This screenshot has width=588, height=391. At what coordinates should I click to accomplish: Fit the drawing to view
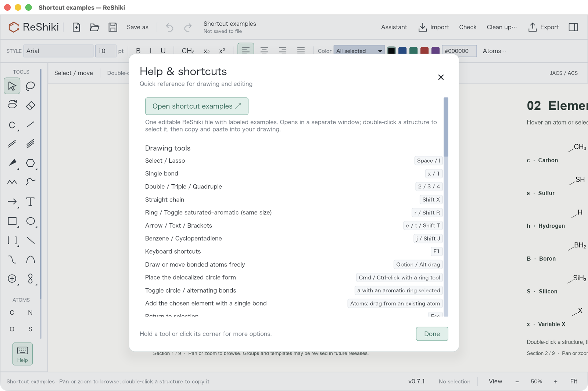click(574, 381)
